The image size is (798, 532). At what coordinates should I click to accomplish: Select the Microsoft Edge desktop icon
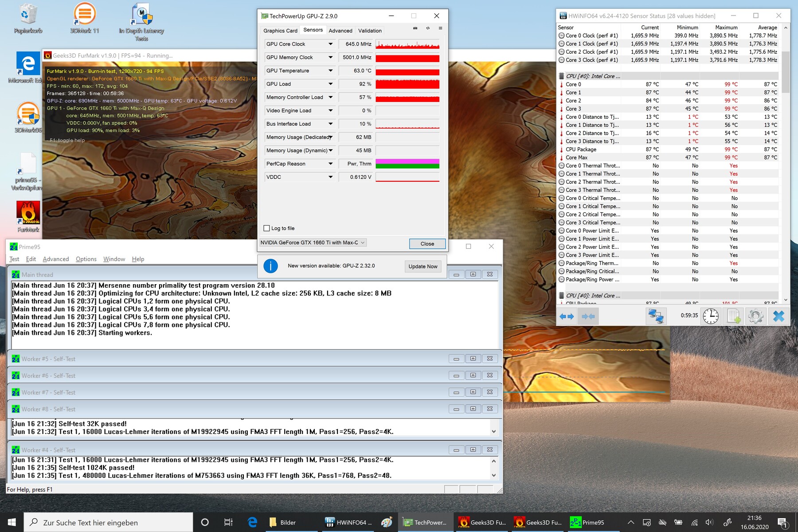[x=27, y=67]
